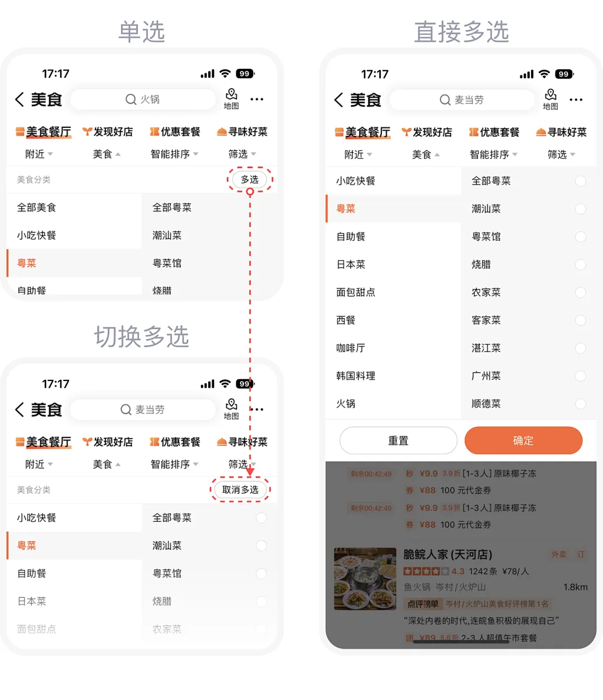Open the map icon in single-select screen

(x=231, y=99)
